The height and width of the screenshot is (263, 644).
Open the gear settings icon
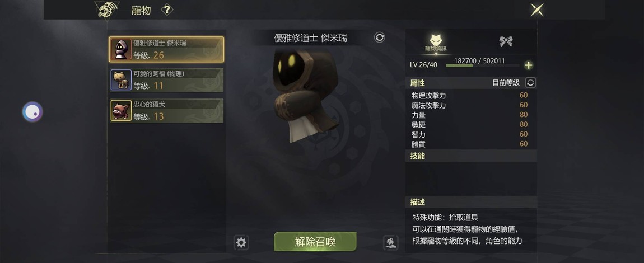tap(241, 242)
